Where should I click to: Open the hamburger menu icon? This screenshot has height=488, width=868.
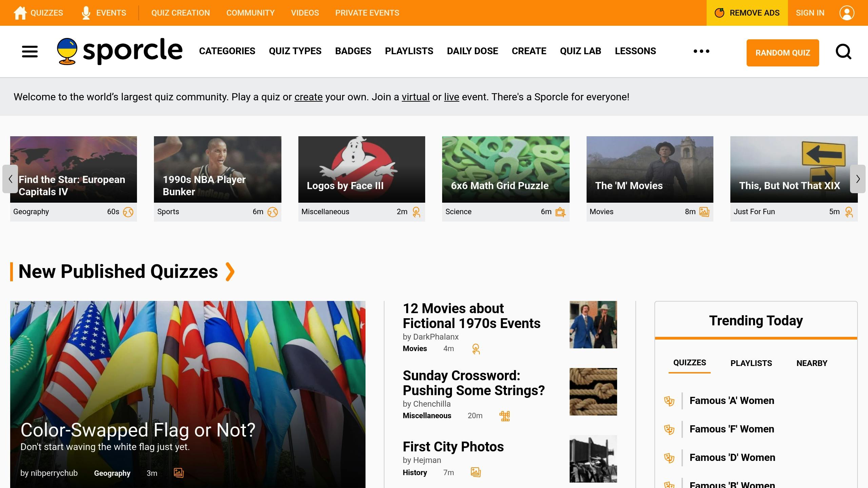click(x=30, y=52)
